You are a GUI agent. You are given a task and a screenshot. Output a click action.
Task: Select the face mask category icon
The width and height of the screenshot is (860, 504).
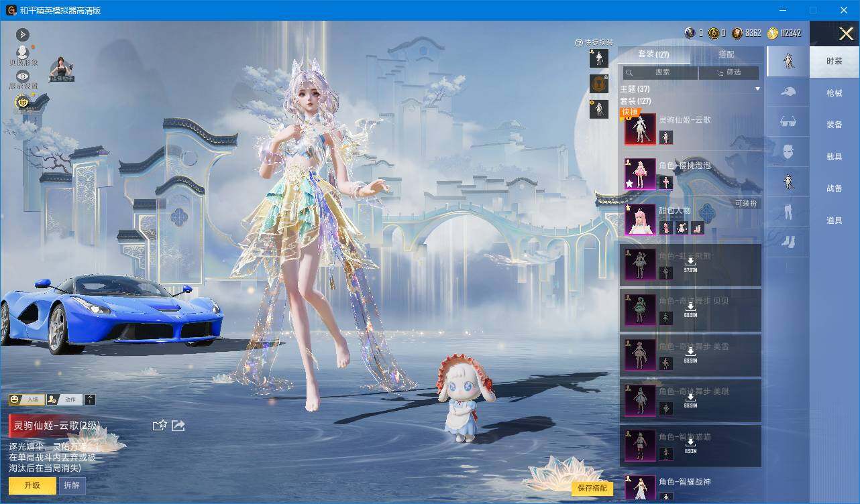[788, 151]
